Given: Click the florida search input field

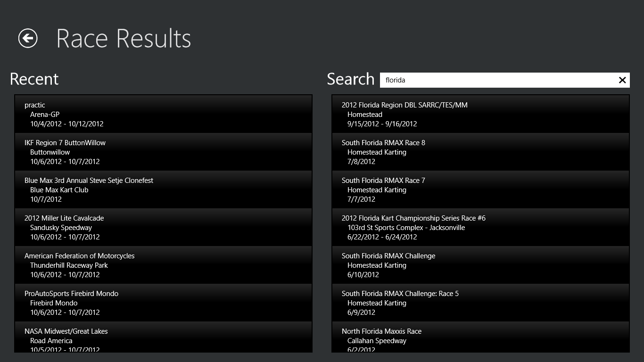Looking at the screenshot, I should click(x=495, y=80).
